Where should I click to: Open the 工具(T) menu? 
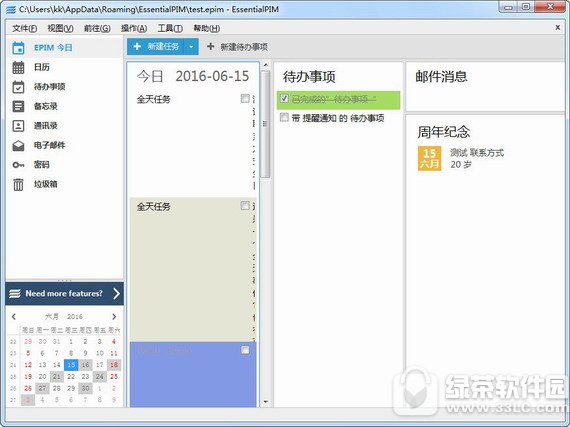click(170, 28)
